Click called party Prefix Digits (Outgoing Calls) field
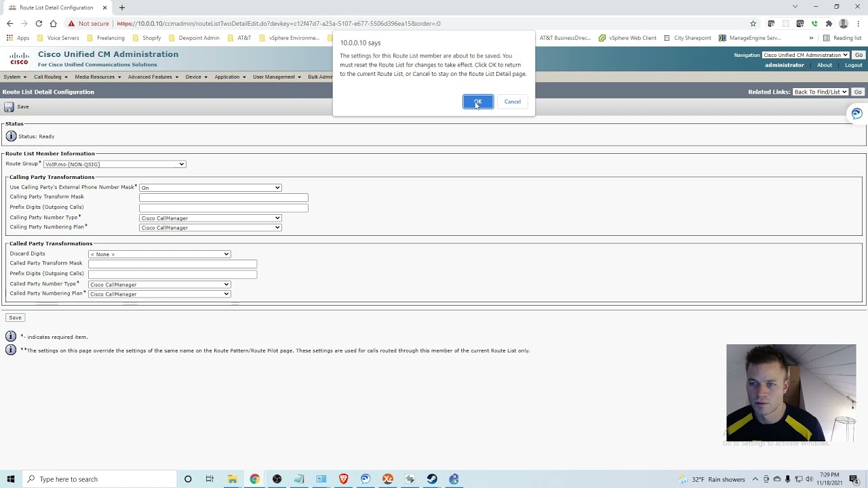Viewport: 868px width, 488px height. 173,274
